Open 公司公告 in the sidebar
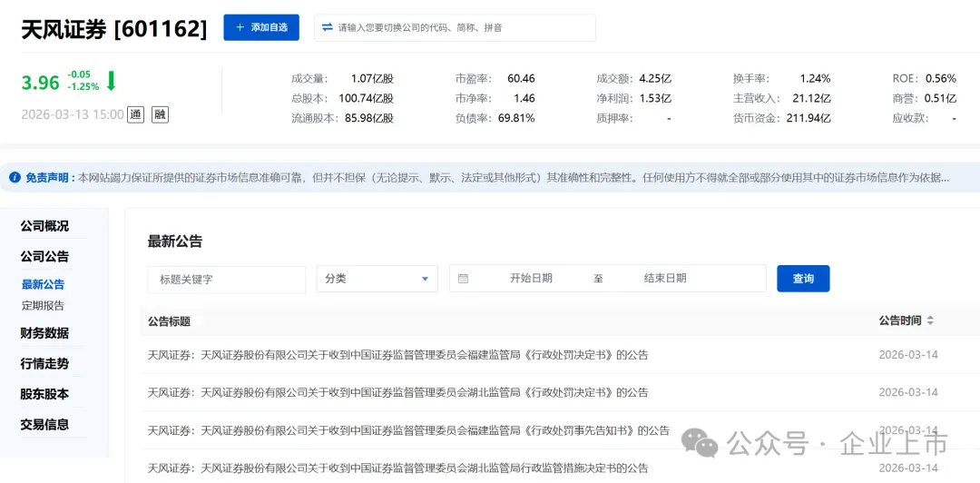Screen dimensions: 980x483 click(x=44, y=256)
